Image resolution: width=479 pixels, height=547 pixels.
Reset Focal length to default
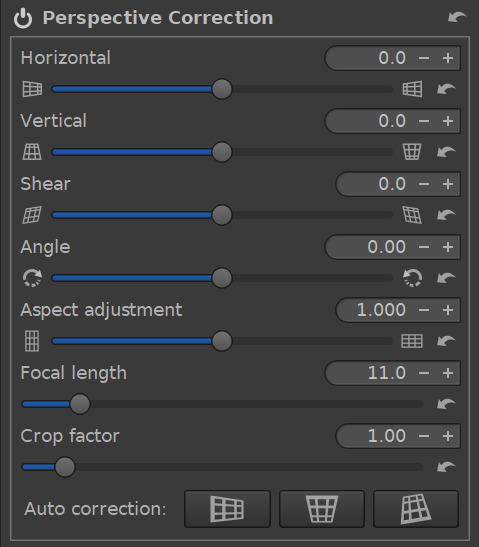coord(446,404)
